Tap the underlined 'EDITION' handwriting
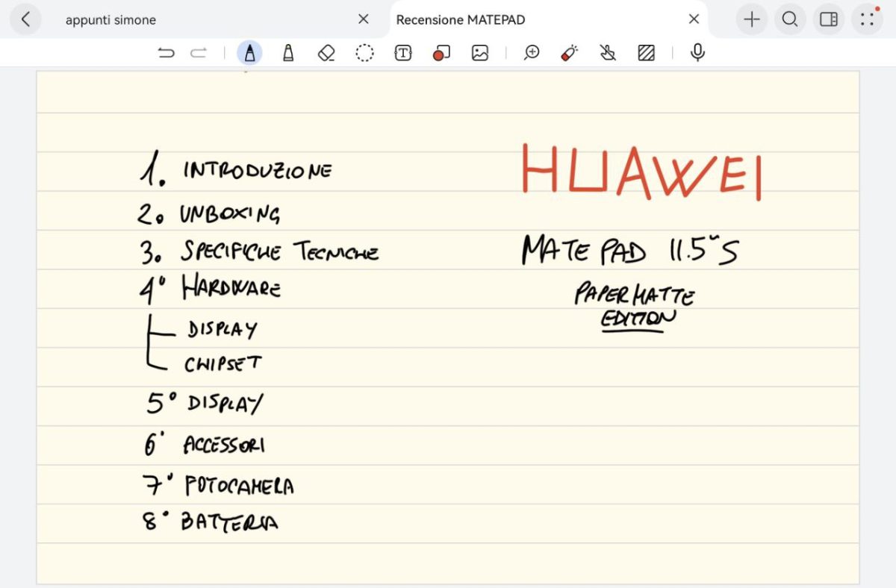This screenshot has height=588, width=896. click(638, 319)
